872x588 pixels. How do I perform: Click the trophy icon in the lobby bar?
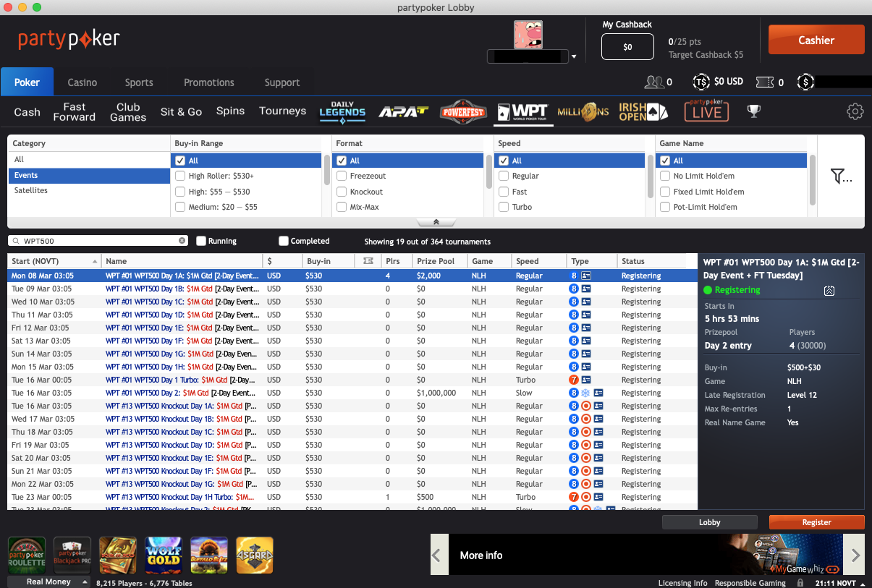tap(754, 111)
